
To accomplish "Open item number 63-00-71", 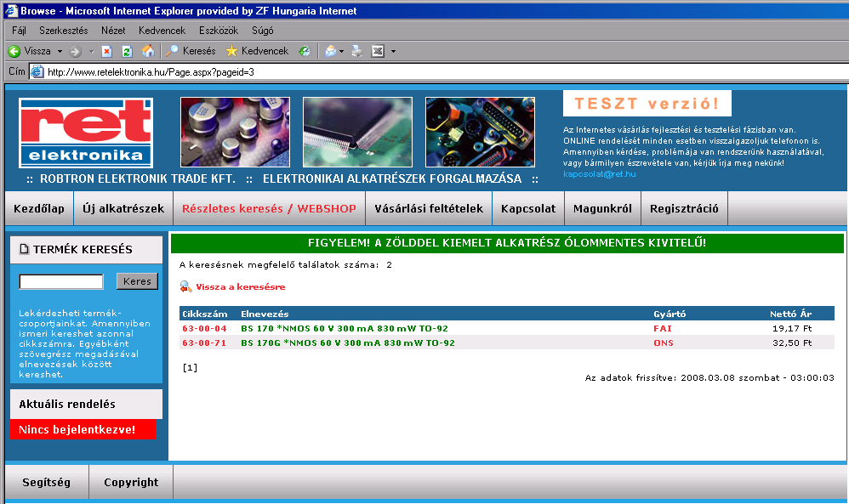I will pyautogui.click(x=204, y=343).
